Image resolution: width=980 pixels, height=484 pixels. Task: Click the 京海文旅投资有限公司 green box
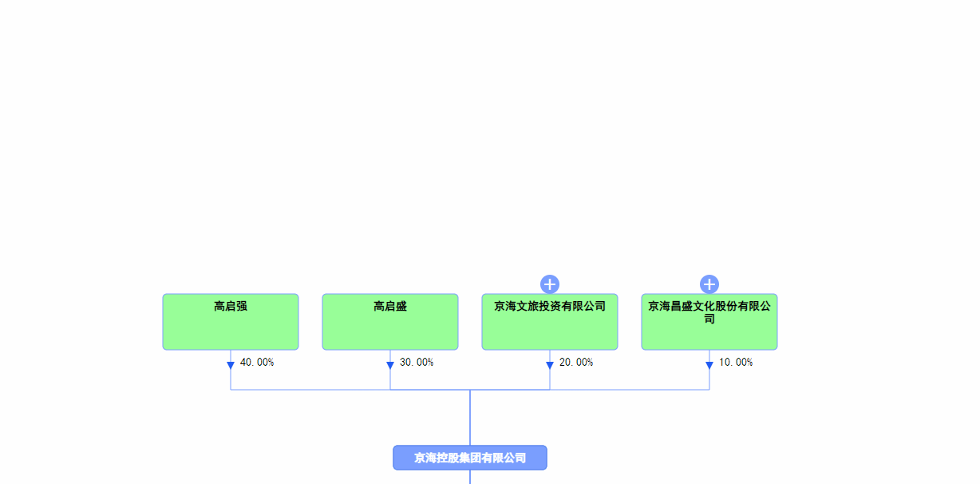(x=550, y=322)
